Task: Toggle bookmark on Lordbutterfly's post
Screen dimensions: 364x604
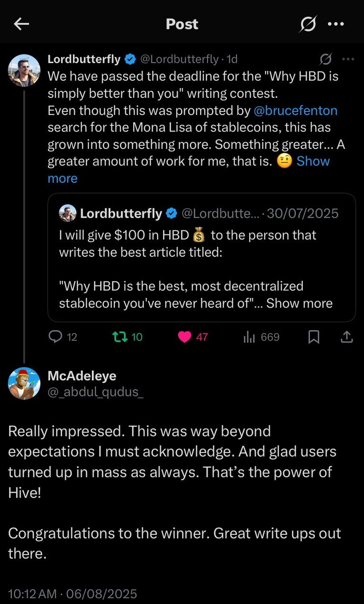Action: pyautogui.click(x=314, y=337)
